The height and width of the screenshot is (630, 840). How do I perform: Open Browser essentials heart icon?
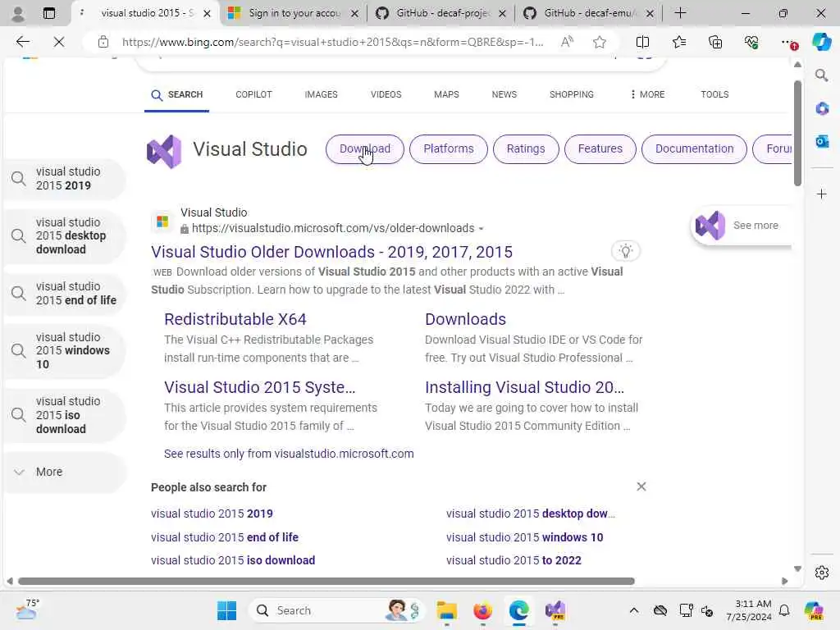point(751,42)
